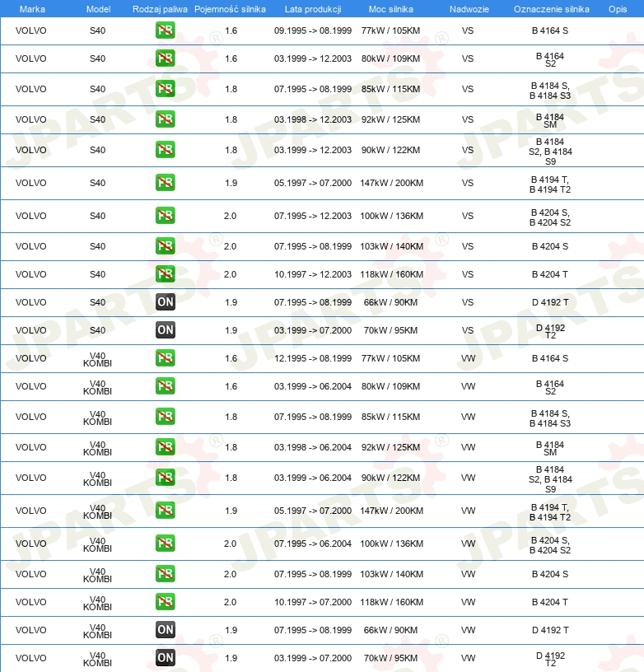Click engine code 'D 4192 T2' in V40 KOMBI row
The height and width of the screenshot is (672, 644).
550,659
